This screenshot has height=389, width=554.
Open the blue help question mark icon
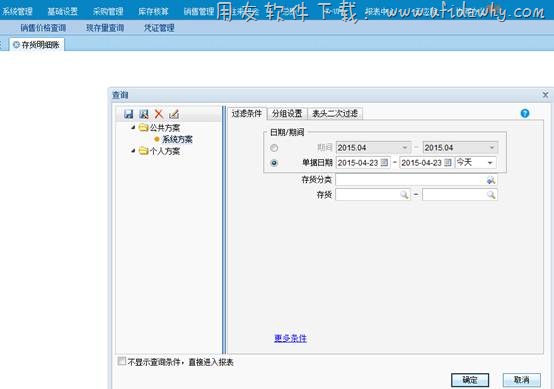point(525,113)
